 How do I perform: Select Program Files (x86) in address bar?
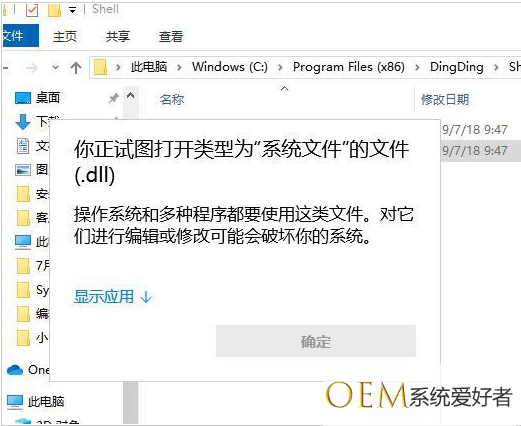349,67
